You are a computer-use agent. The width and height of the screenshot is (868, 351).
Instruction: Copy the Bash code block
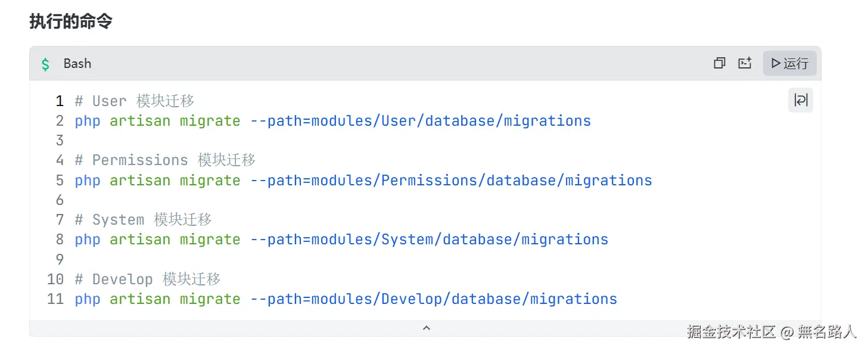(720, 63)
